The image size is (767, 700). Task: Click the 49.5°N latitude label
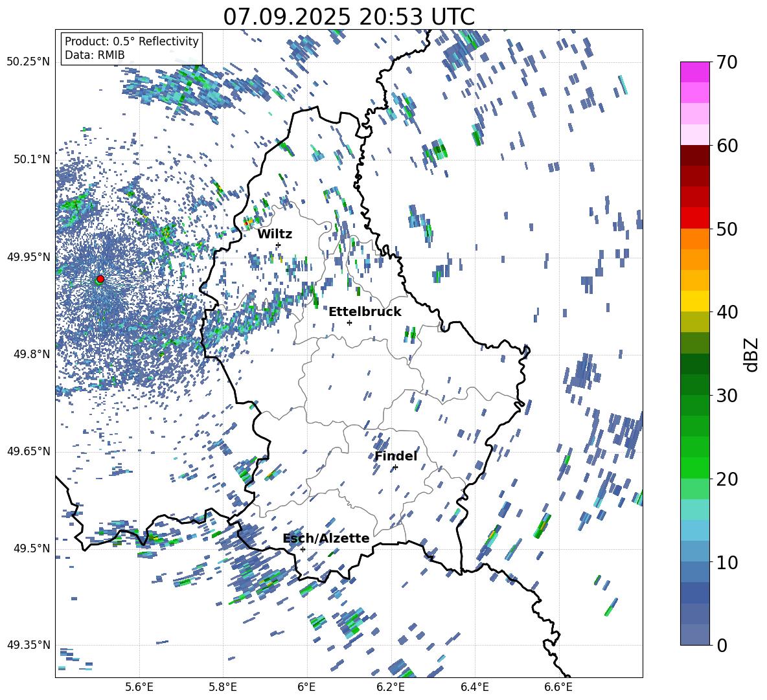click(31, 548)
